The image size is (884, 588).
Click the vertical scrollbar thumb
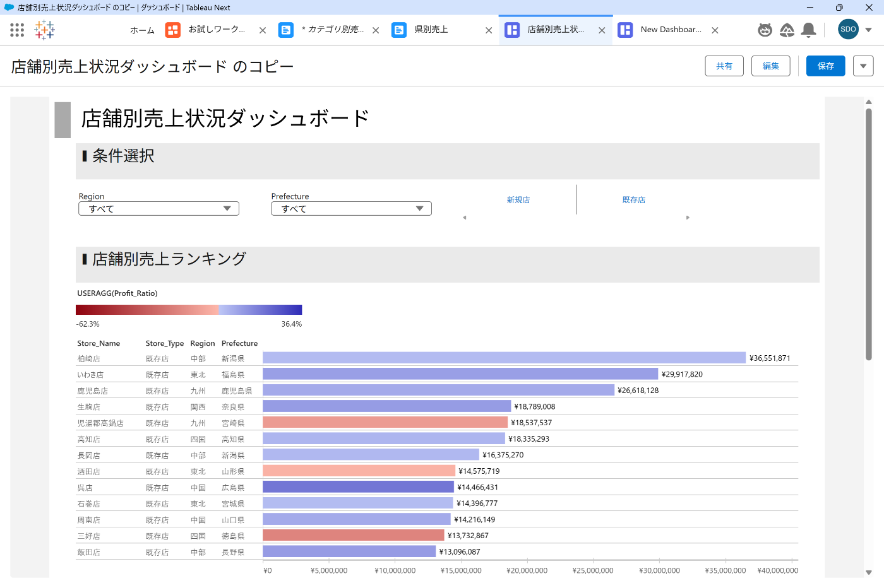869,235
